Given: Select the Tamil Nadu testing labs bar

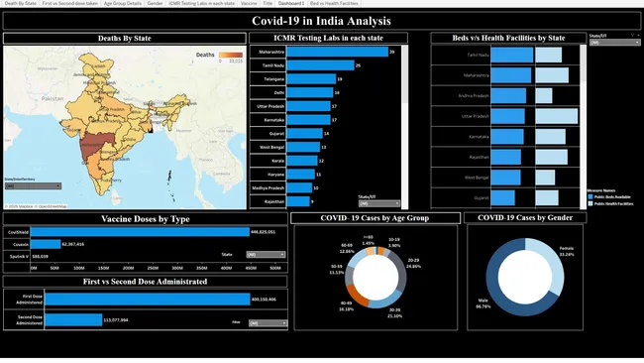Looking at the screenshot, I should (320, 65).
